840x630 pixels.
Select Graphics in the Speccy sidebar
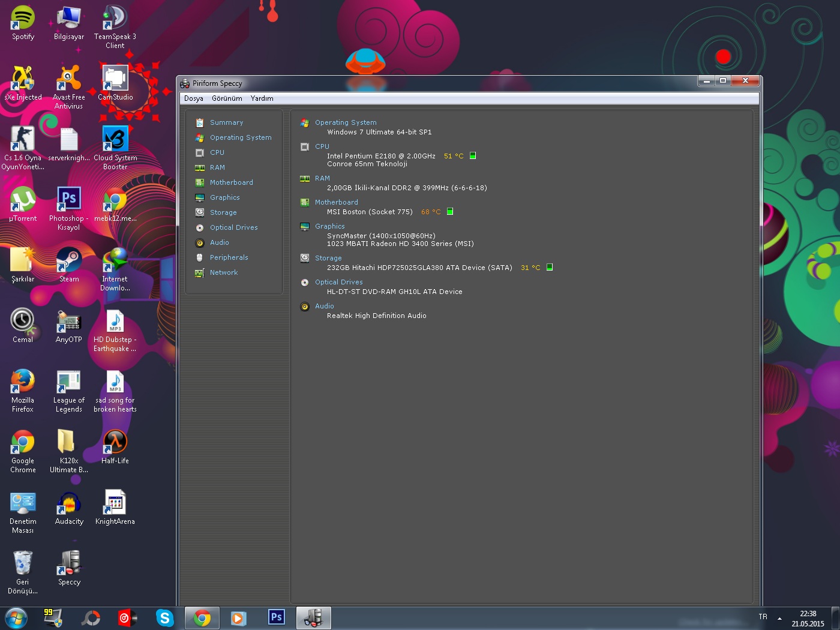[224, 197]
